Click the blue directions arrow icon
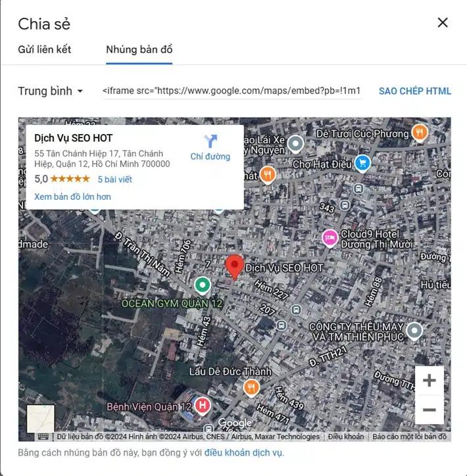Viewport: 467px width, 476px height. pyautogui.click(x=210, y=141)
